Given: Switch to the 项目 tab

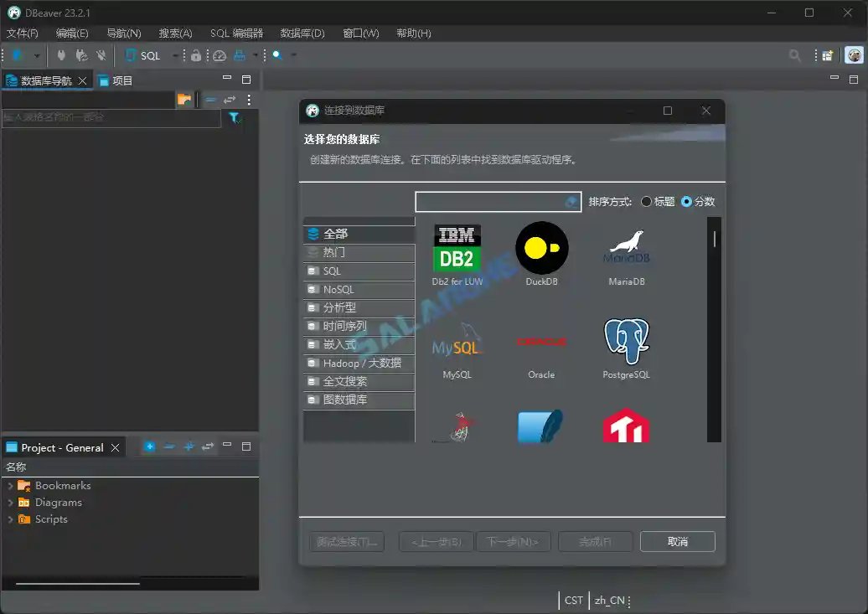Looking at the screenshot, I should coord(124,80).
